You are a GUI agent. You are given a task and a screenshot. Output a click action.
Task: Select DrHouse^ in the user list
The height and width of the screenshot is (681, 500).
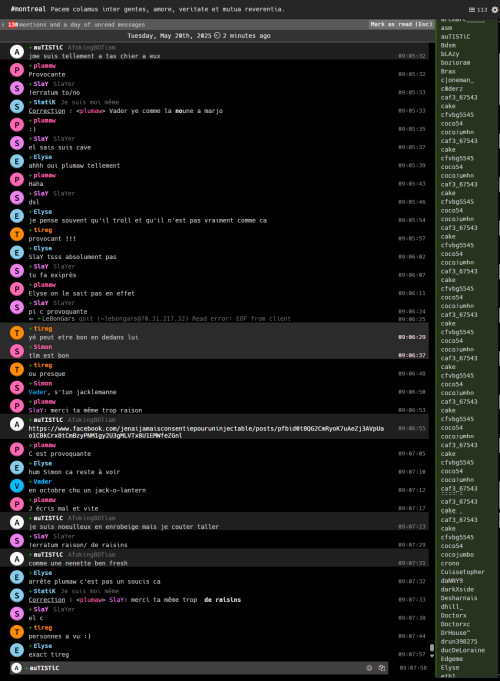455,633
